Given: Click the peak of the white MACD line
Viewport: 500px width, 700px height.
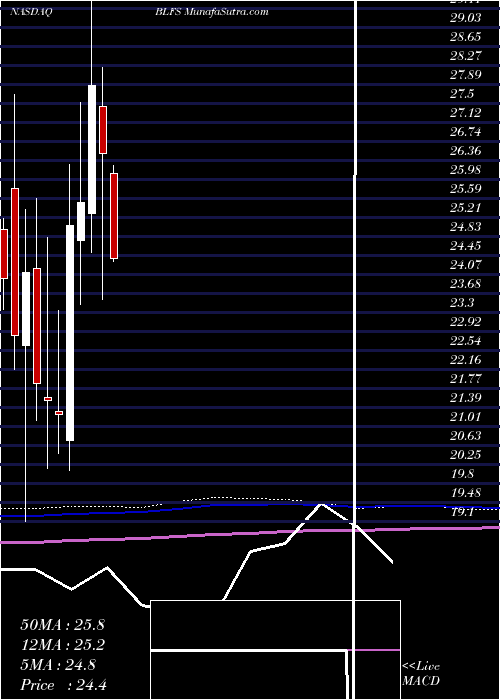Looking at the screenshot, I should pos(321,504).
